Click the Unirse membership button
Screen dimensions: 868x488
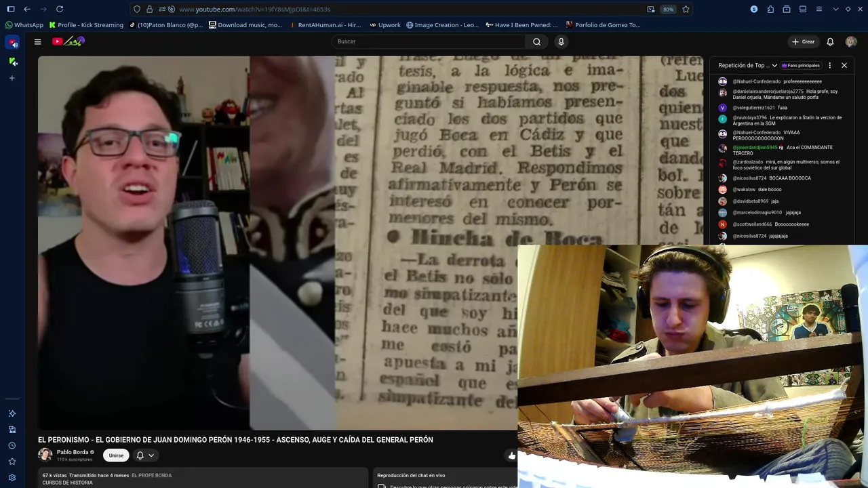116,455
